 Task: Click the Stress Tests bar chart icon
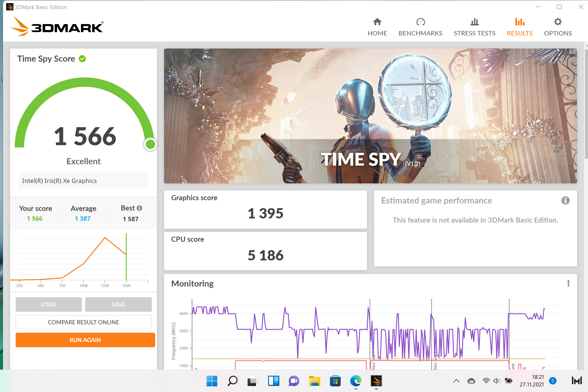pyautogui.click(x=475, y=22)
